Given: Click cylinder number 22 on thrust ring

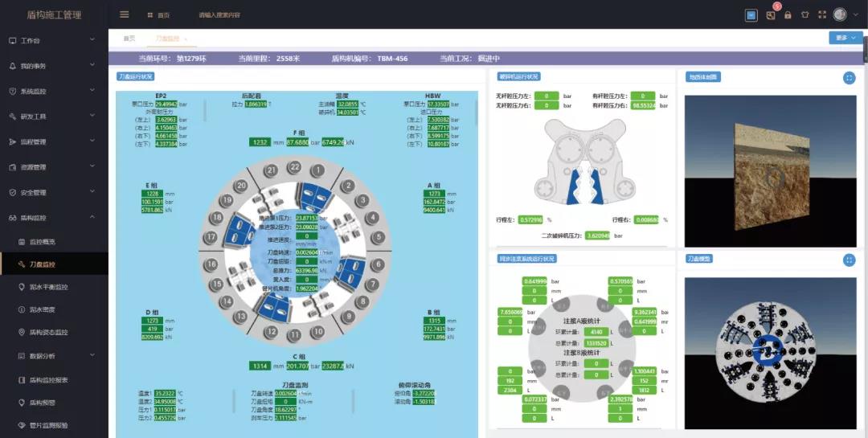Looking at the screenshot, I should [294, 167].
